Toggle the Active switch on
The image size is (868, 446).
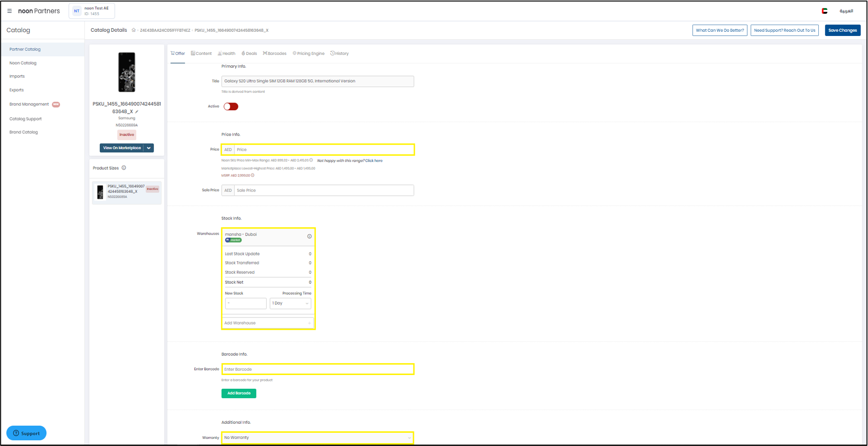(231, 106)
